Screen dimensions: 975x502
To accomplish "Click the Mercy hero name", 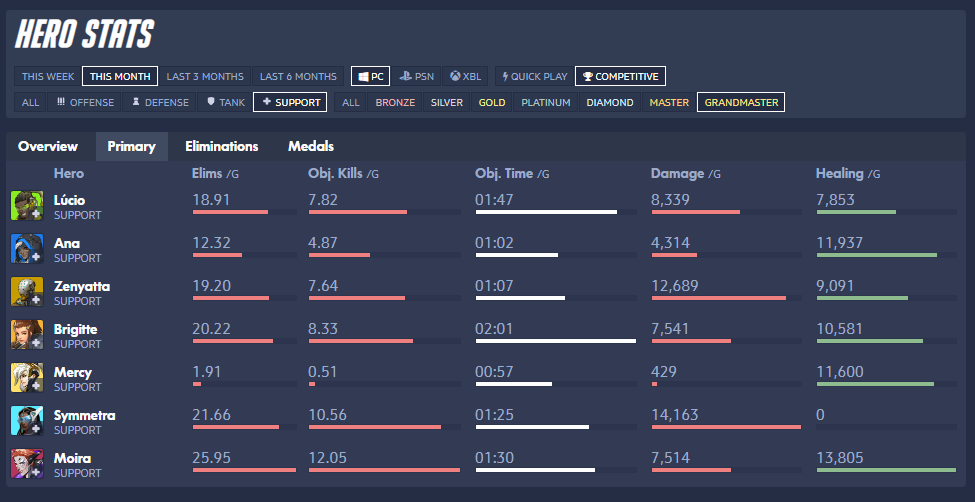I will pos(73,372).
